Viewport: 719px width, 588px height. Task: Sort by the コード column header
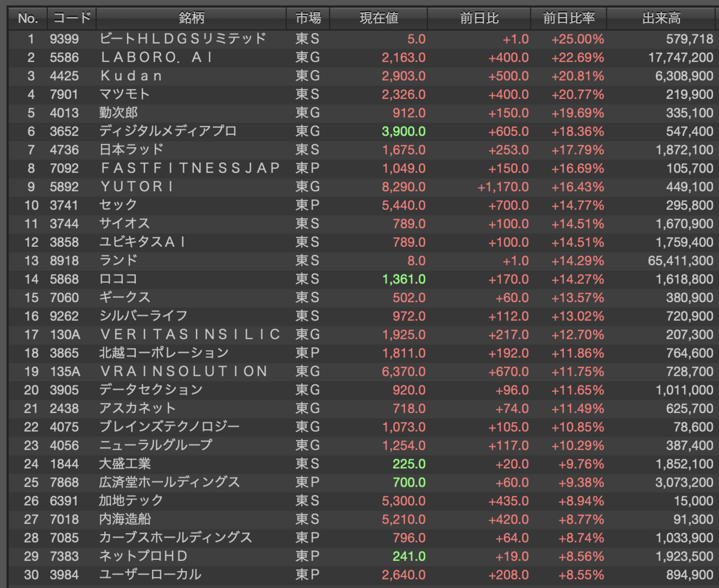coord(72,19)
